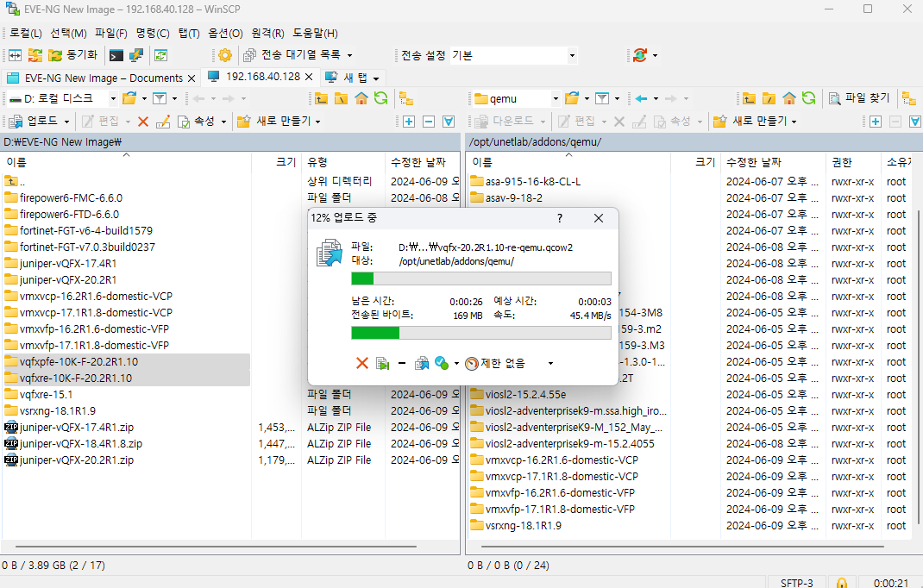The height and width of the screenshot is (588, 923).
Task: Select remote folder vsrxng-18.1R1.9
Action: (x=523, y=526)
